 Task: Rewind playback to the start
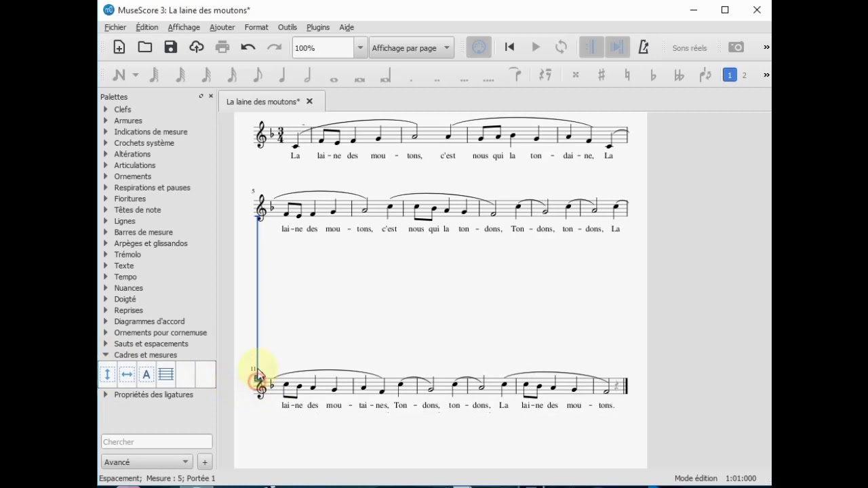click(510, 47)
